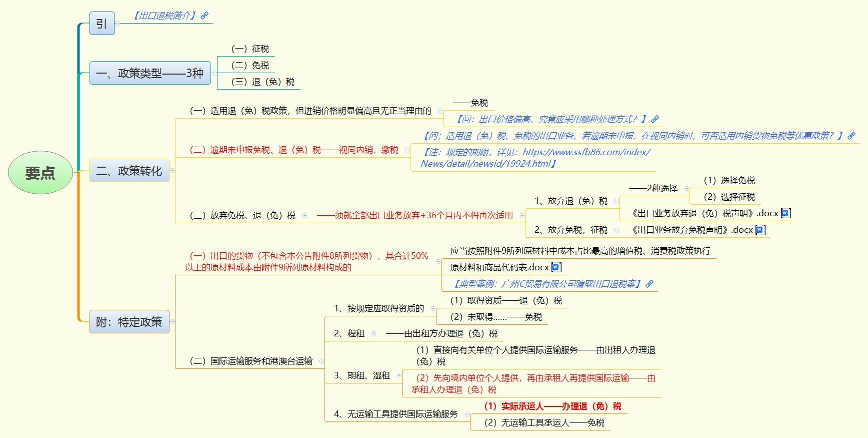The width and height of the screenshot is (868, 438).
Task: Select the 1、放弃退（免）税 node
Action: click(x=570, y=201)
